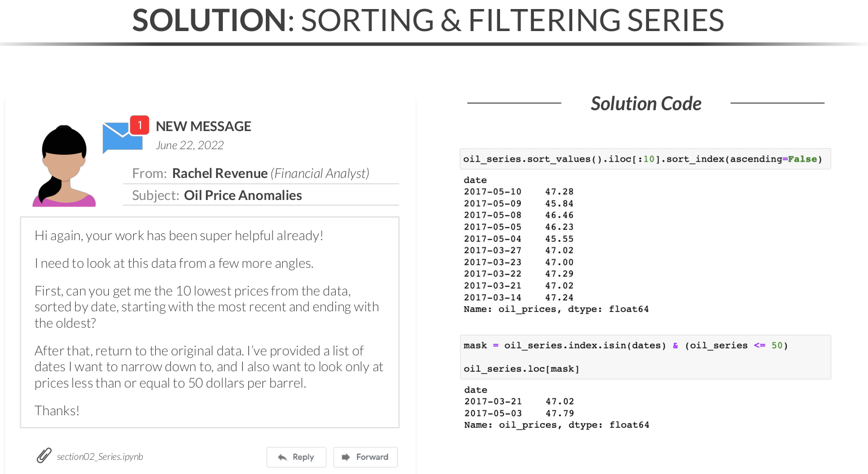Click Rachel Revenue's avatar picture
Viewport: 868px width, 474px height.
[x=64, y=166]
